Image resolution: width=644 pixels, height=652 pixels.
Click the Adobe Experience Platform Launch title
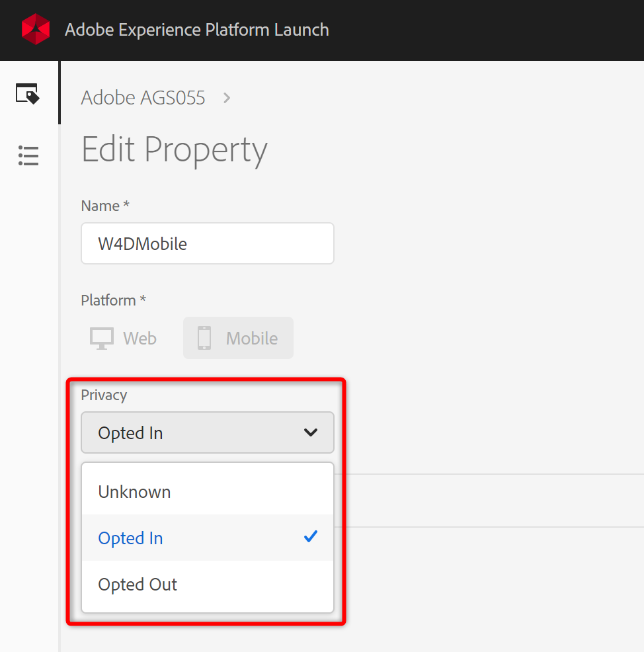click(197, 30)
